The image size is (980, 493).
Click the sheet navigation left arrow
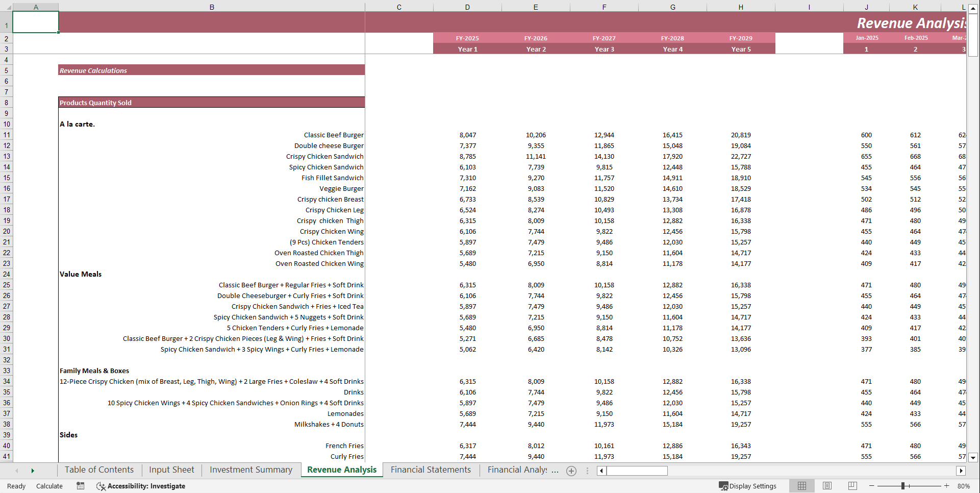17,471
